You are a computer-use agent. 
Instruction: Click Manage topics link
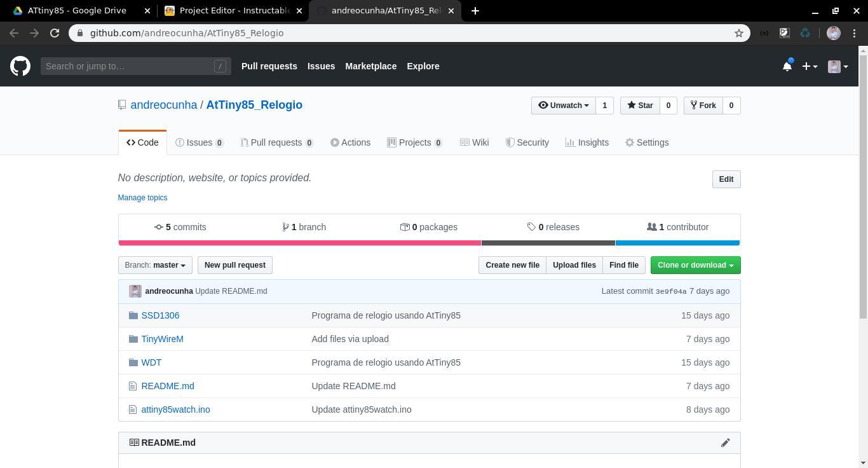click(142, 198)
